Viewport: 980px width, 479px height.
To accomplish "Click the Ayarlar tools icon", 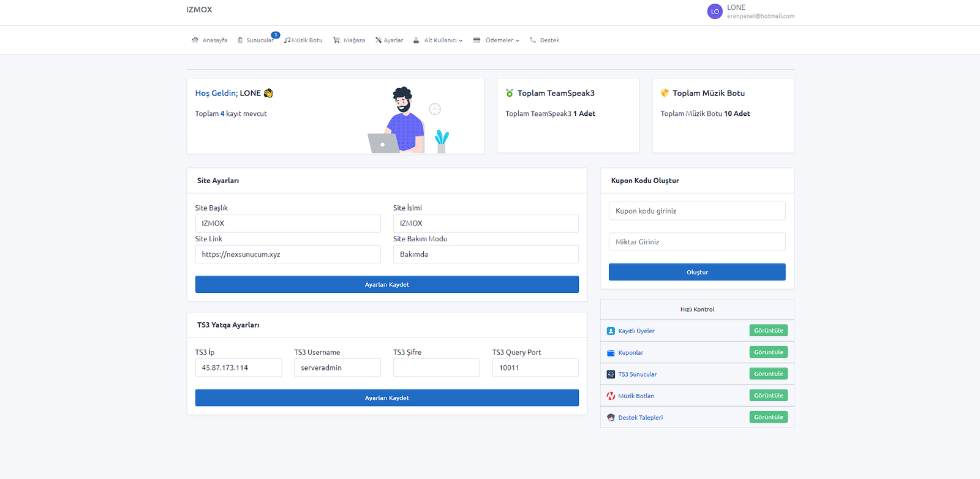I will click(379, 40).
